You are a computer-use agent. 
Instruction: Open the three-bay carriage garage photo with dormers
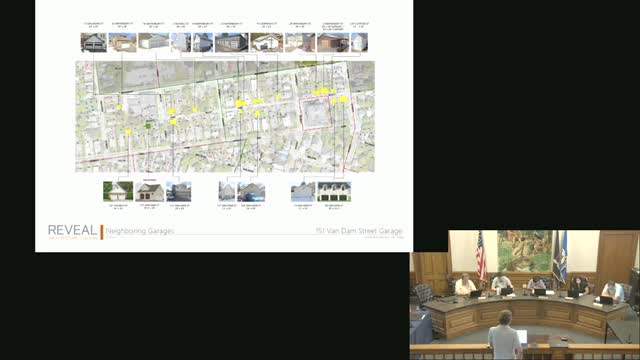click(x=334, y=191)
